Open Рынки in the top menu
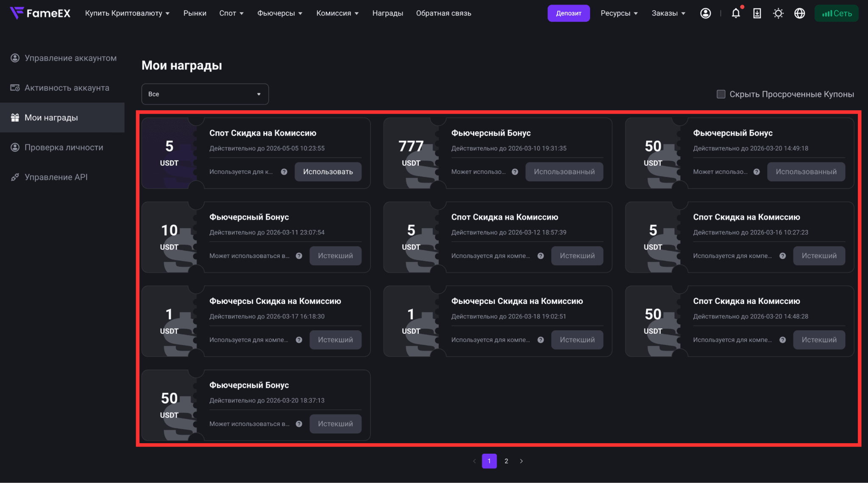Image resolution: width=868 pixels, height=483 pixels. tap(195, 13)
